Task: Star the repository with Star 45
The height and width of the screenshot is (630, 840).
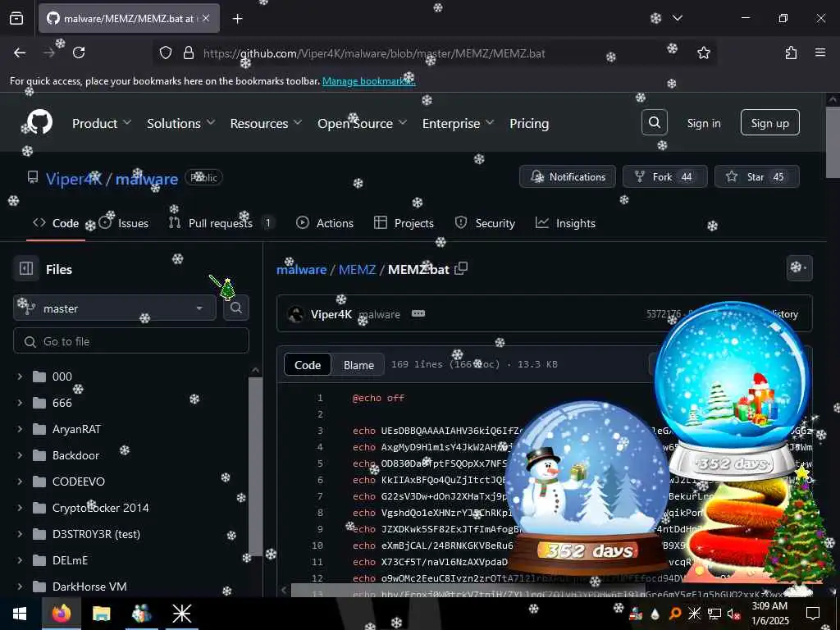Action: tap(756, 177)
